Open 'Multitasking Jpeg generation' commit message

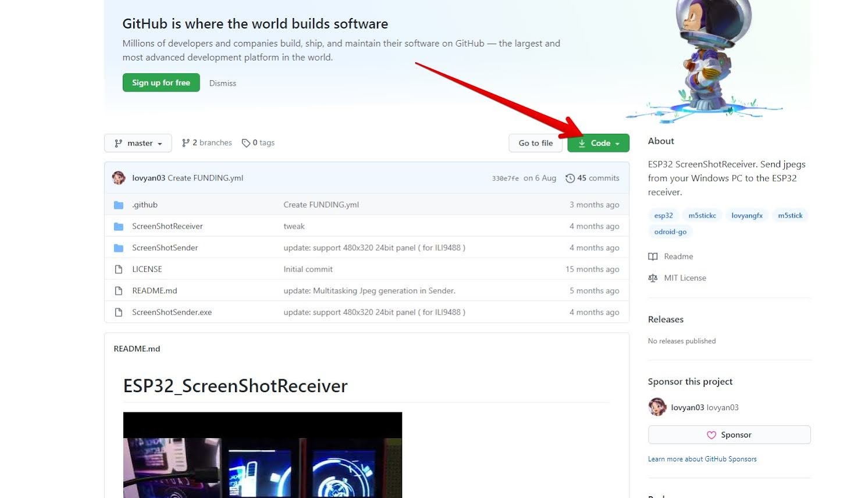point(369,291)
